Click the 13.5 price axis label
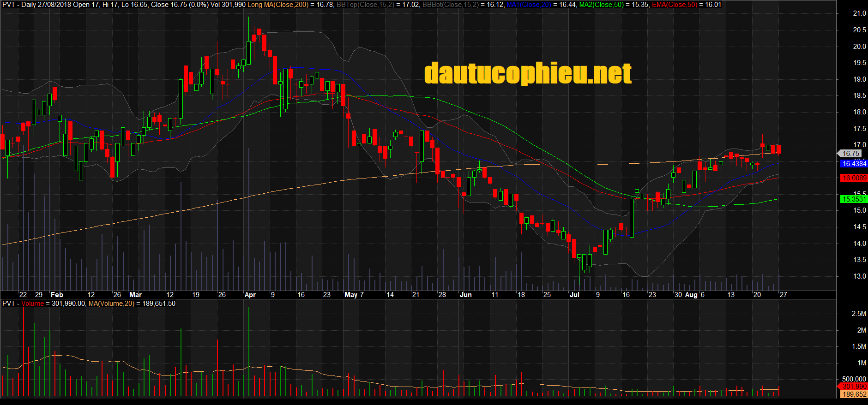868x405 pixels. point(859,260)
